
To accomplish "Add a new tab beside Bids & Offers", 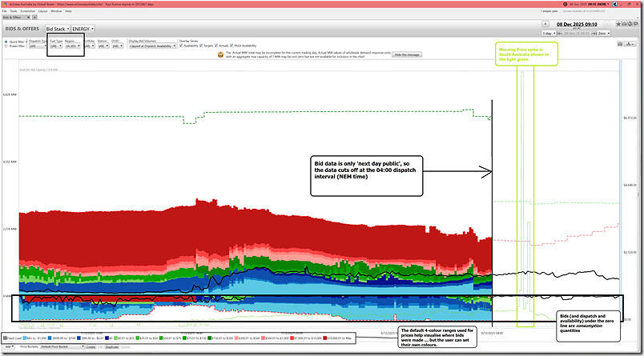I will point(34,18).
